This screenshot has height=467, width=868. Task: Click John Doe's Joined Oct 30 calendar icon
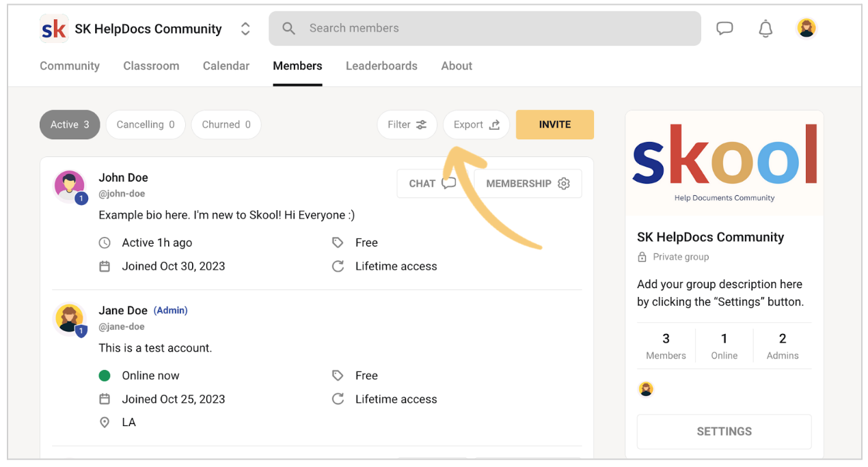(105, 266)
